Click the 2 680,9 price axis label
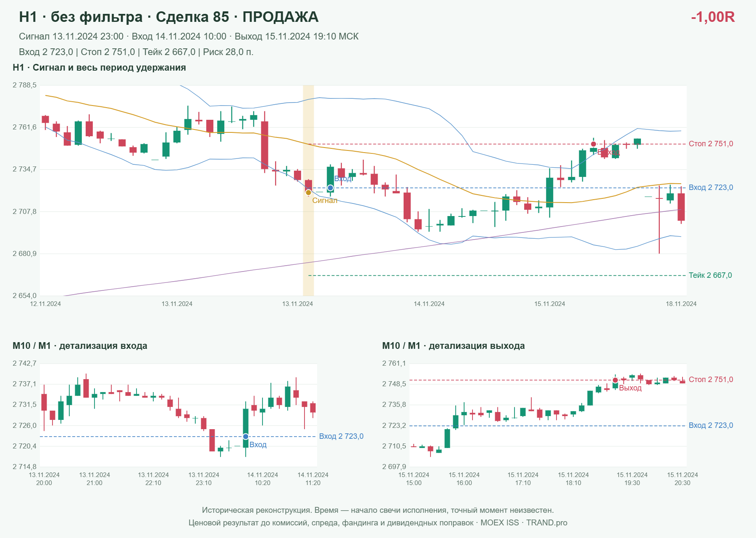This screenshot has width=756, height=538. point(24,254)
